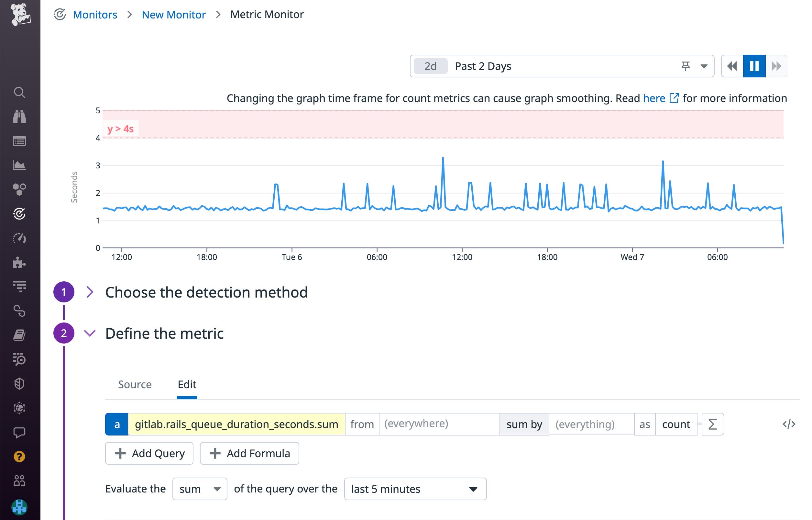Pause the live graph updates
The width and height of the screenshot is (812, 520).
(754, 66)
